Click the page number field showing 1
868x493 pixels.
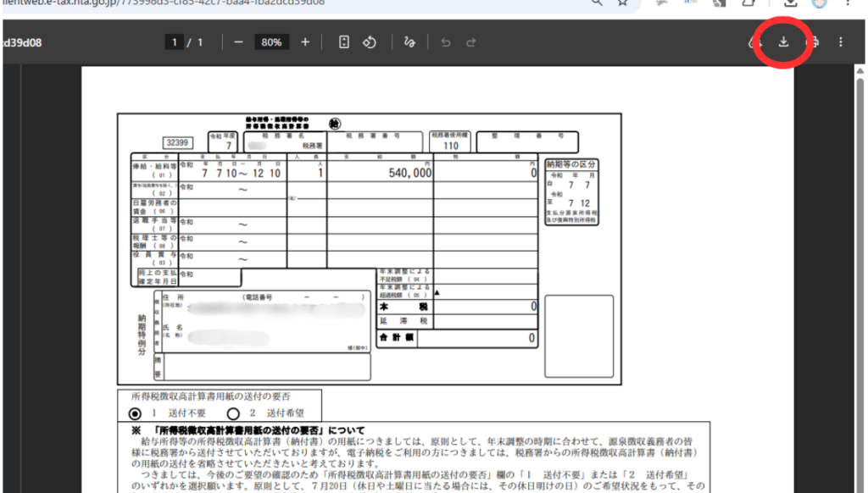click(x=175, y=42)
